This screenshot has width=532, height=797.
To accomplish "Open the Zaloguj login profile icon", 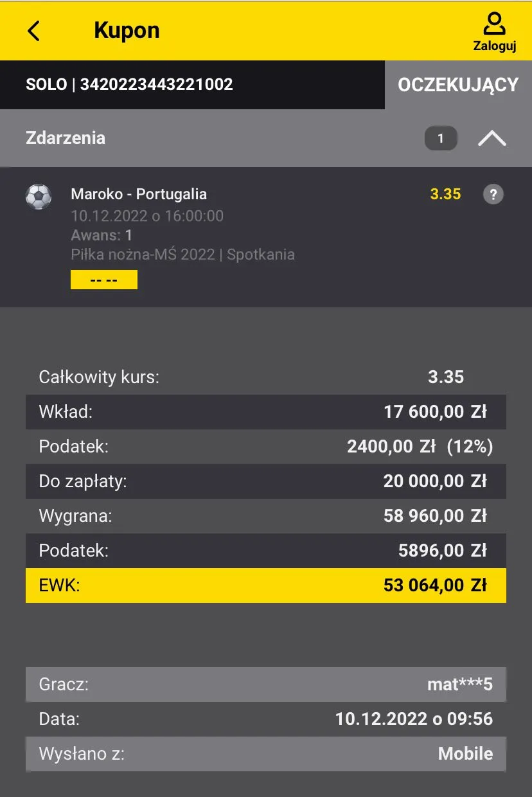I will 494,31.
